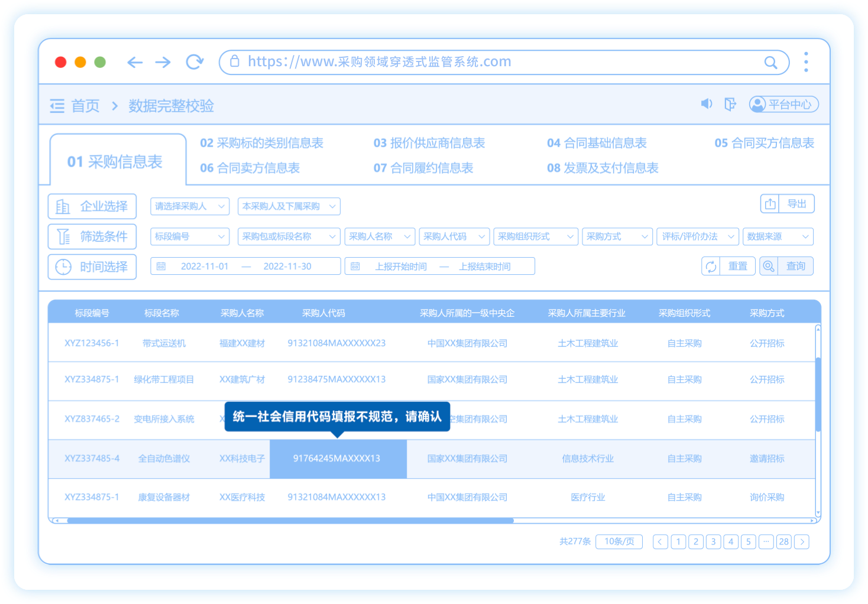868x604 pixels.
Task: Switch to 02 采购标的类别信息表 tab
Action: (261, 143)
